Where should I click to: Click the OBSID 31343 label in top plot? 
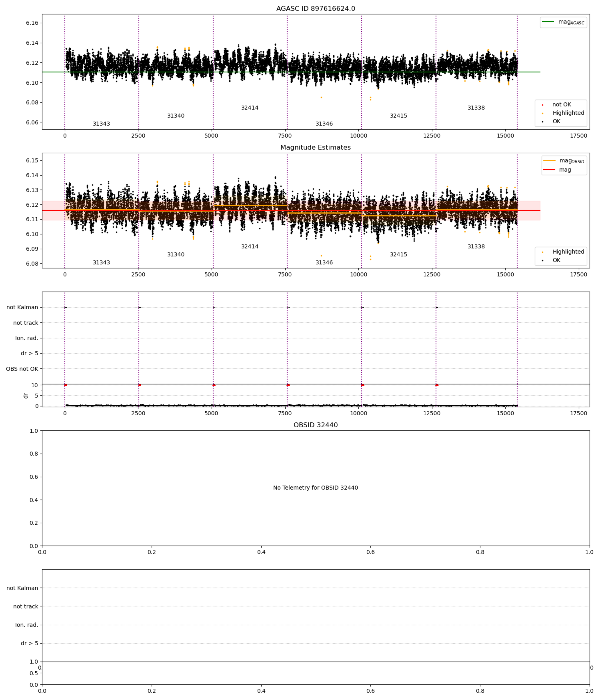pyautogui.click(x=101, y=124)
